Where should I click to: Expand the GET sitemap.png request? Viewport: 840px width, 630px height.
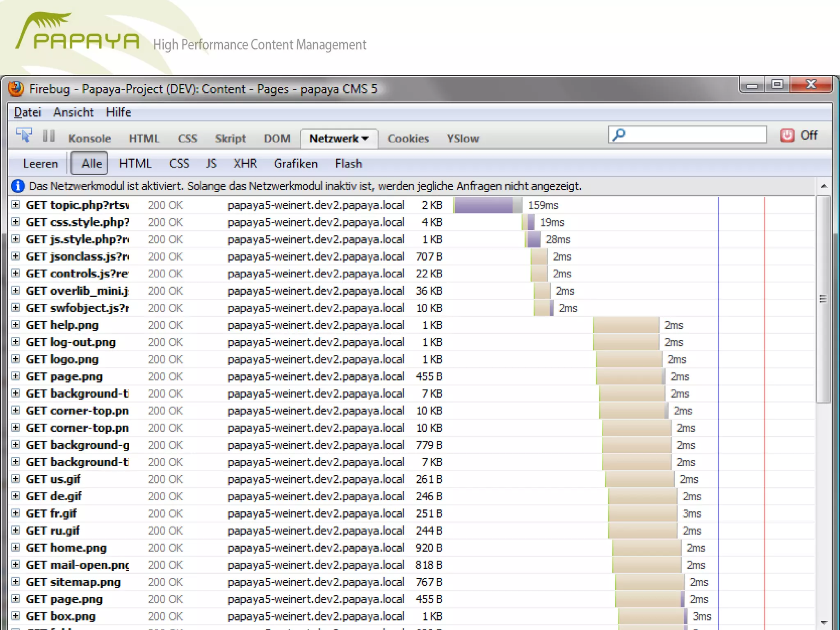16,582
